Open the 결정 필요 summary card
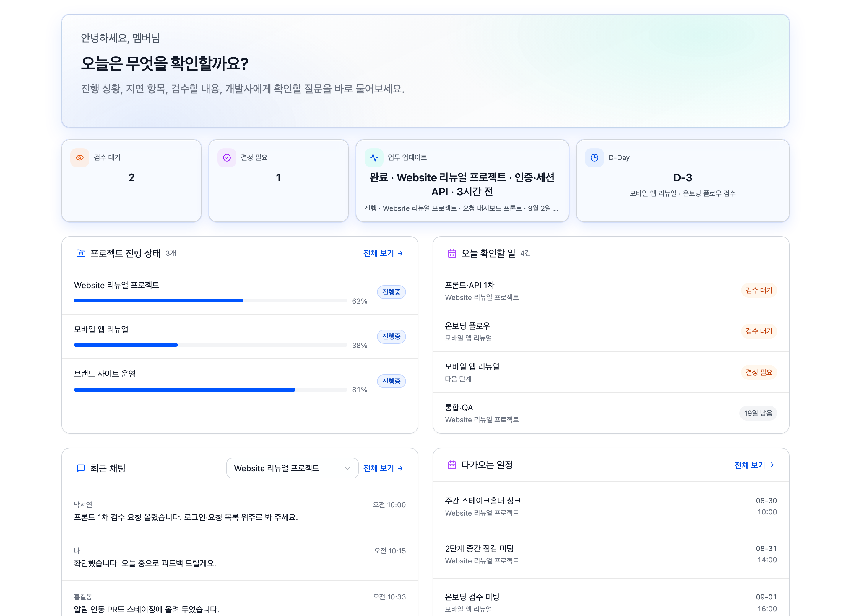Viewport: 851px width, 616px height. (x=278, y=181)
